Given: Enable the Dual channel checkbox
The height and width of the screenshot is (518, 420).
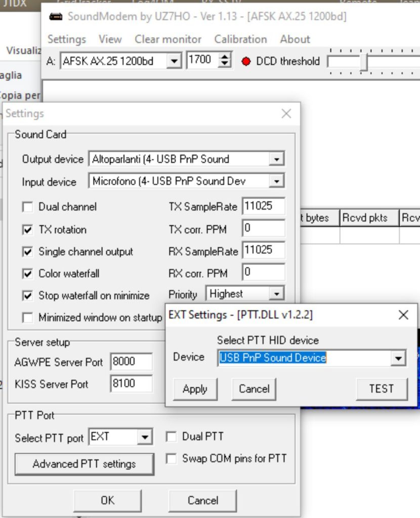Looking at the screenshot, I should click(x=27, y=207).
